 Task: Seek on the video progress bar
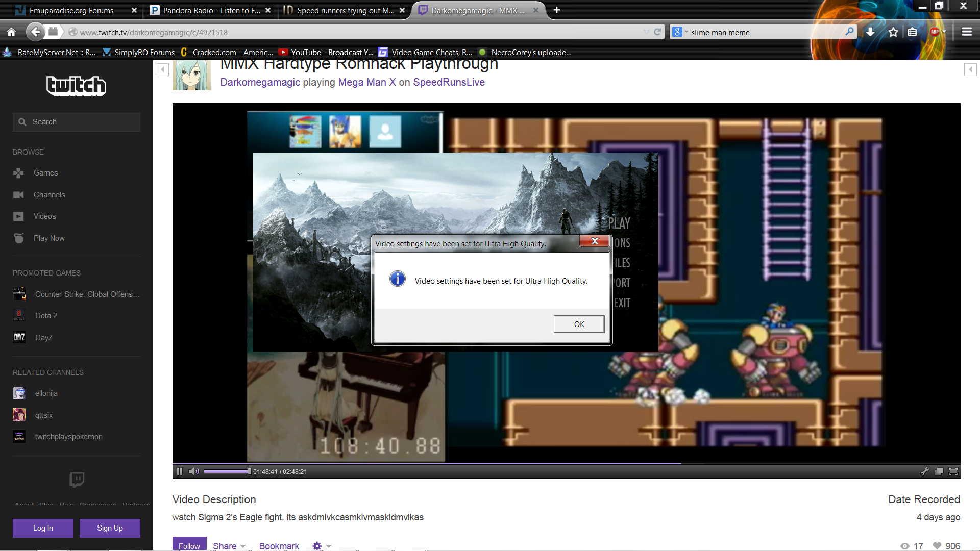point(566,464)
